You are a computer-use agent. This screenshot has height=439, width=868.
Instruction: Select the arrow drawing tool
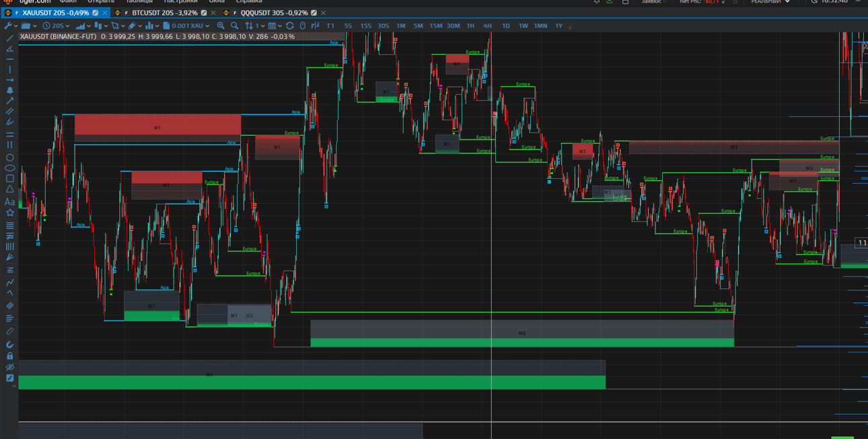[x=9, y=100]
